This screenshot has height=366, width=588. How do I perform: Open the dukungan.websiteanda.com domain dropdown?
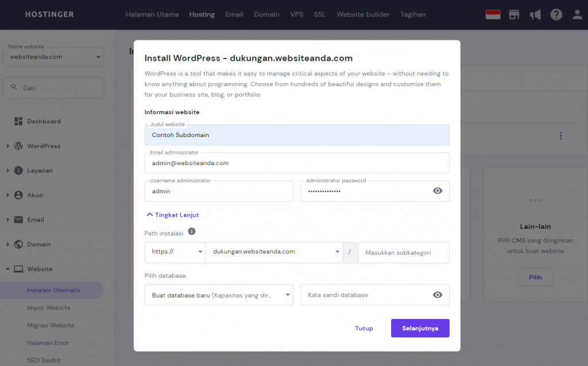(x=274, y=252)
